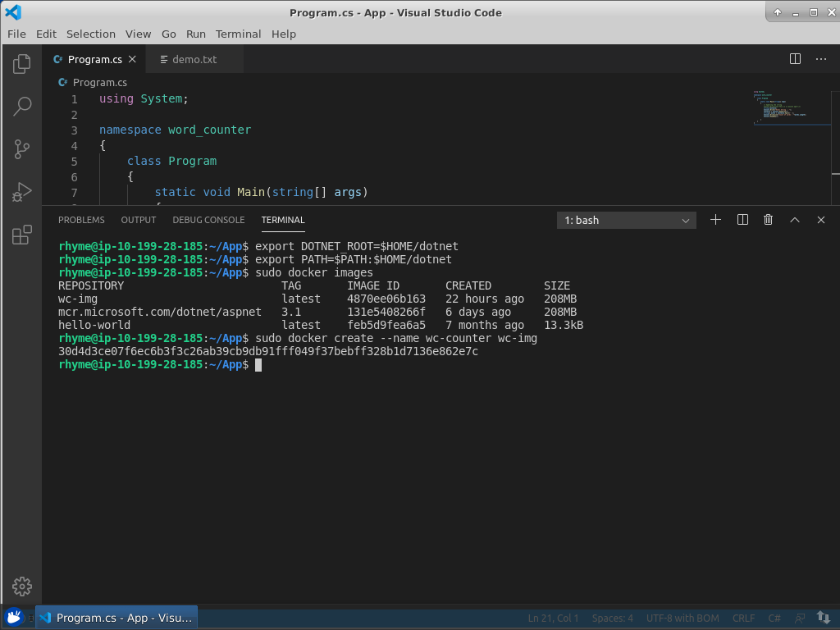Expand the editor actions ellipsis menu
The height and width of the screenshot is (630, 840).
tap(821, 58)
